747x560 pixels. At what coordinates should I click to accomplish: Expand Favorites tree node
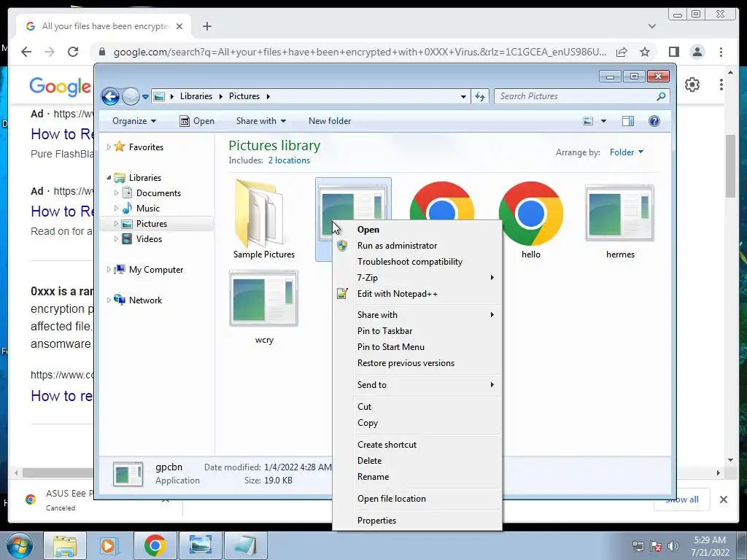(109, 147)
